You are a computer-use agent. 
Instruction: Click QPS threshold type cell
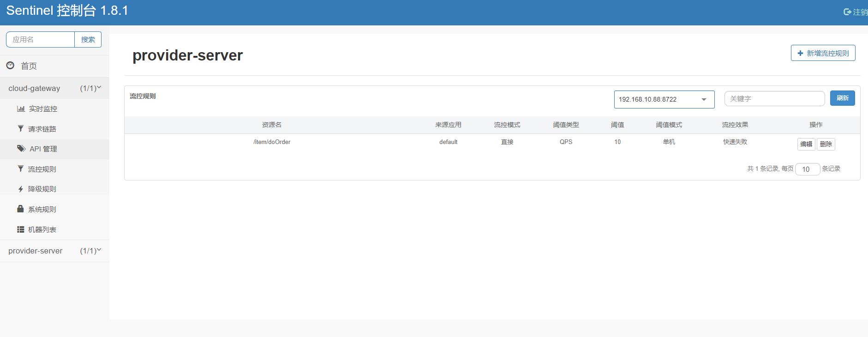coord(566,142)
